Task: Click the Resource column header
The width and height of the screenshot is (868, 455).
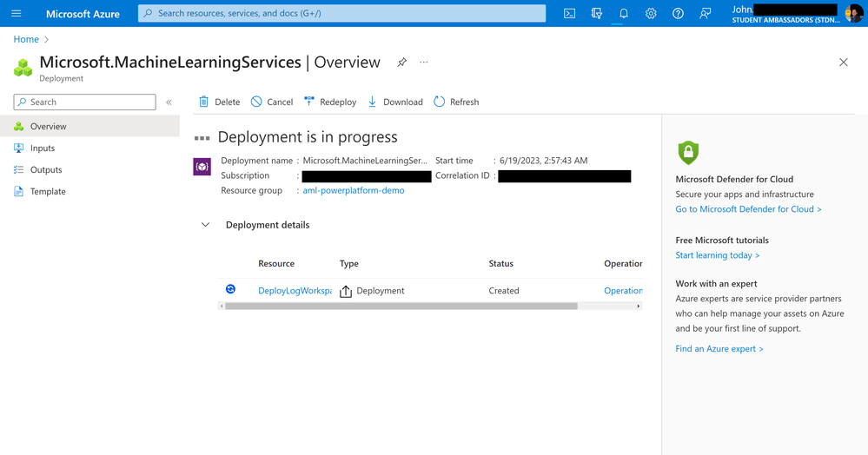Action: coord(276,263)
